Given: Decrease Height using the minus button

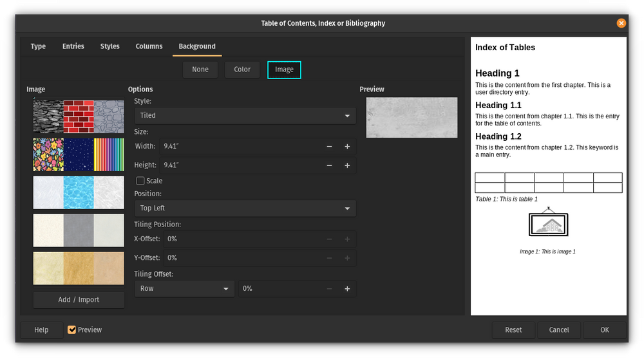Looking at the screenshot, I should pos(329,165).
